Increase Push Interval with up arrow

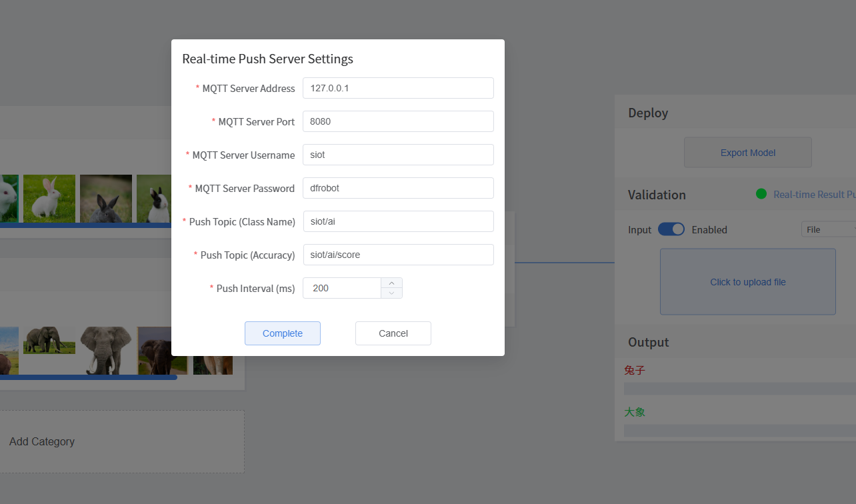click(x=391, y=283)
